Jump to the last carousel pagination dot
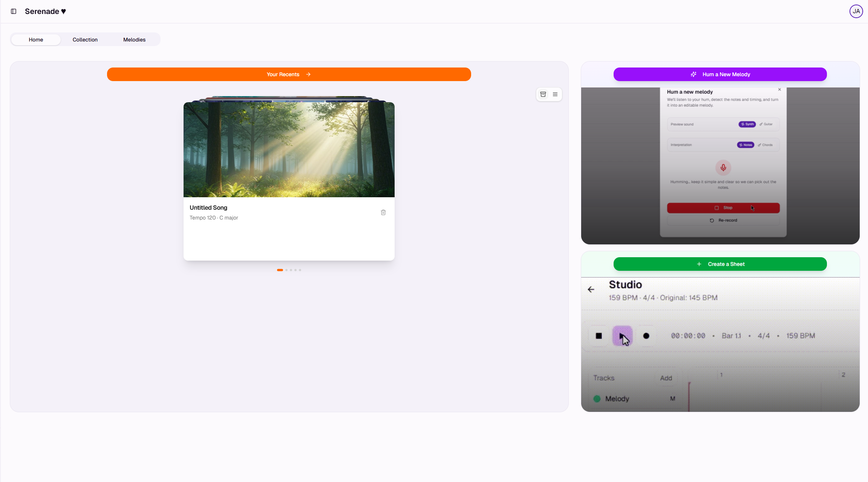Viewport: 868px width, 482px height. [x=300, y=270]
